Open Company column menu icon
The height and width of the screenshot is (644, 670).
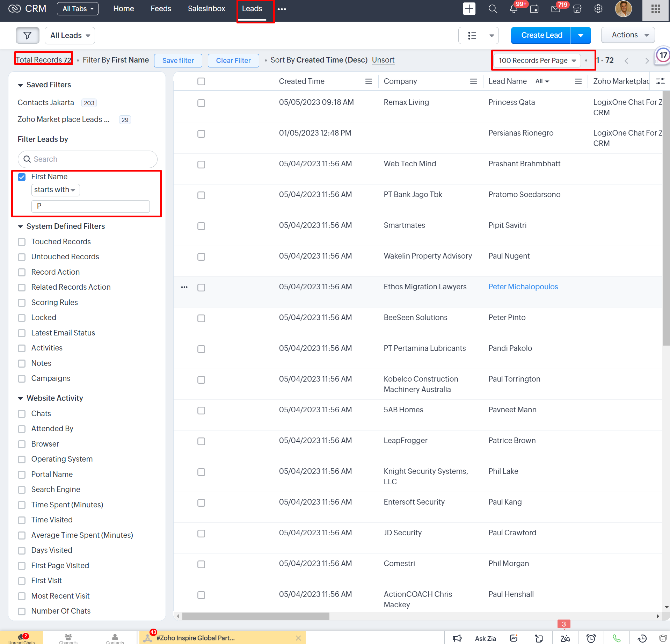[x=473, y=81]
